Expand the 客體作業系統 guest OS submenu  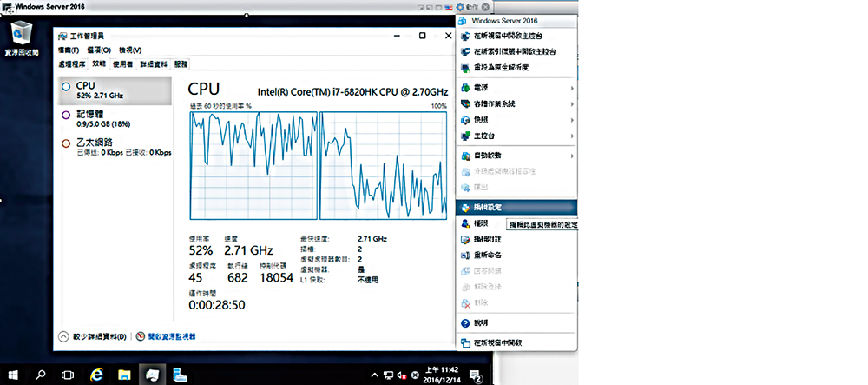pos(572,104)
